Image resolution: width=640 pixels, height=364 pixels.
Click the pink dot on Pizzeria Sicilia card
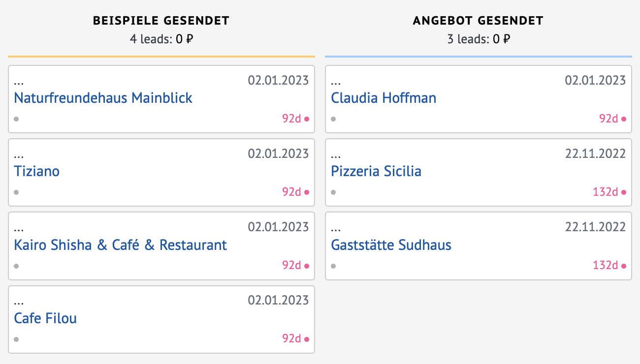[624, 192]
